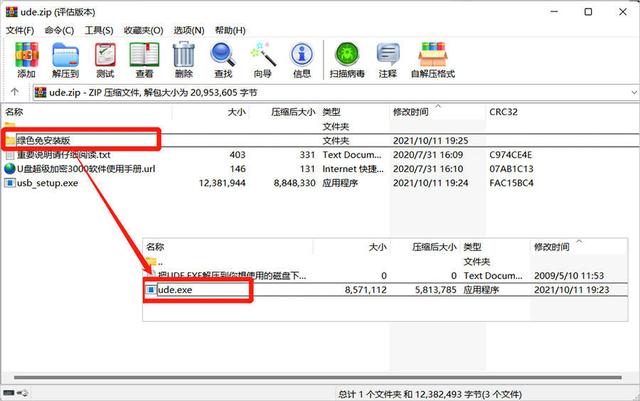Click the 测试 (Test) toolbar icon
The height and width of the screenshot is (401, 640).
click(105, 60)
